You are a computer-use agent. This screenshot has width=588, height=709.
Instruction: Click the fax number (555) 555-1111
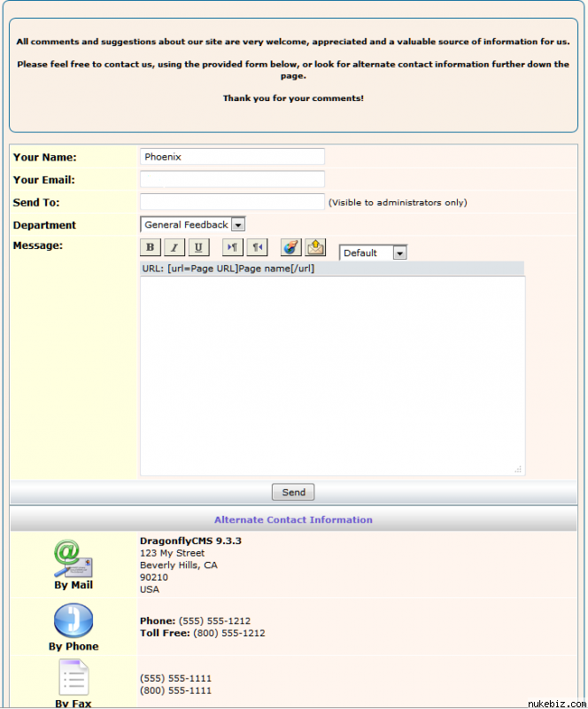(x=176, y=678)
